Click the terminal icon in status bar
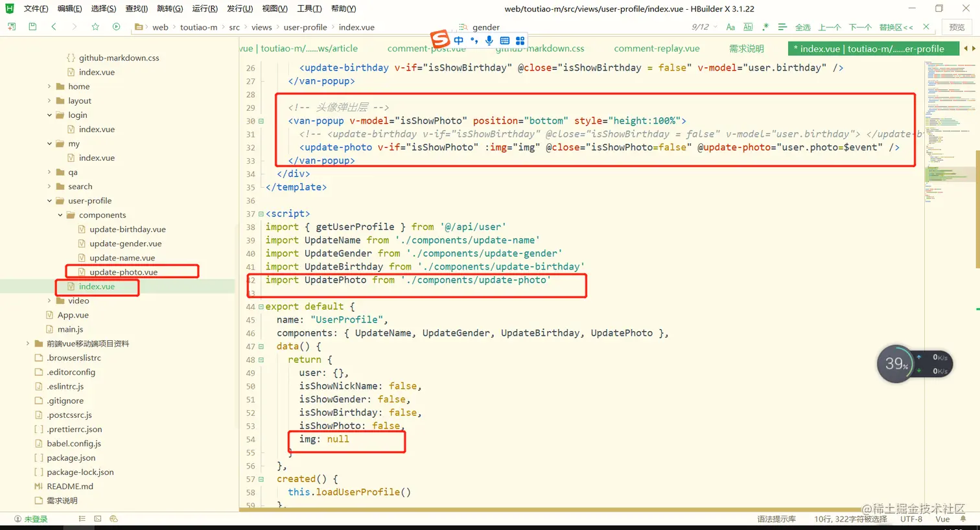Screen dimensions: 980x530 [97, 519]
